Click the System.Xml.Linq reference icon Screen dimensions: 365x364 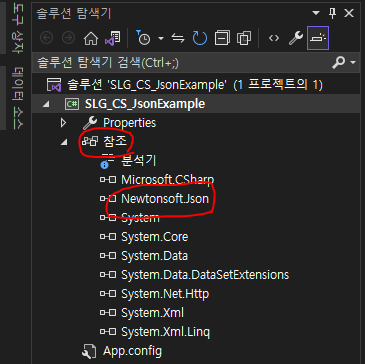click(x=108, y=332)
